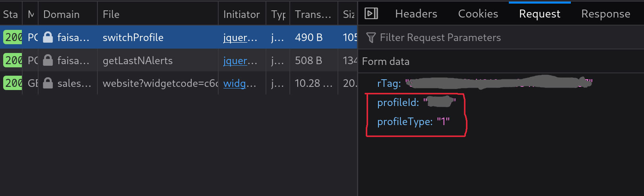Sort by the Initiator column header
This screenshot has height=196, width=644.
click(x=241, y=14)
